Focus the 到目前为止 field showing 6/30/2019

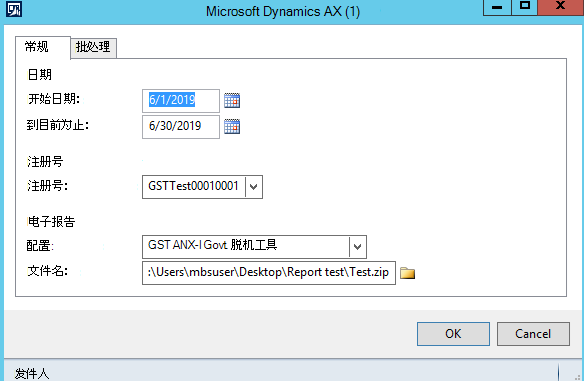point(181,127)
